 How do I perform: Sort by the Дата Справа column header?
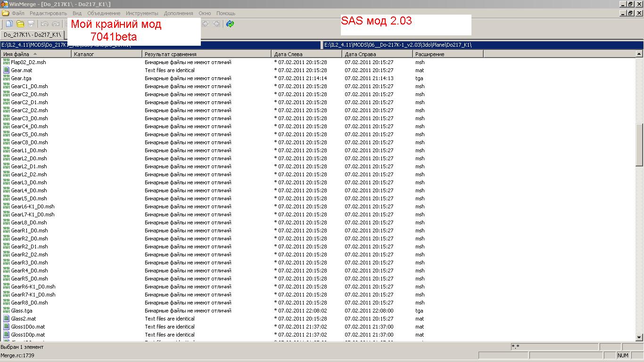(x=378, y=54)
